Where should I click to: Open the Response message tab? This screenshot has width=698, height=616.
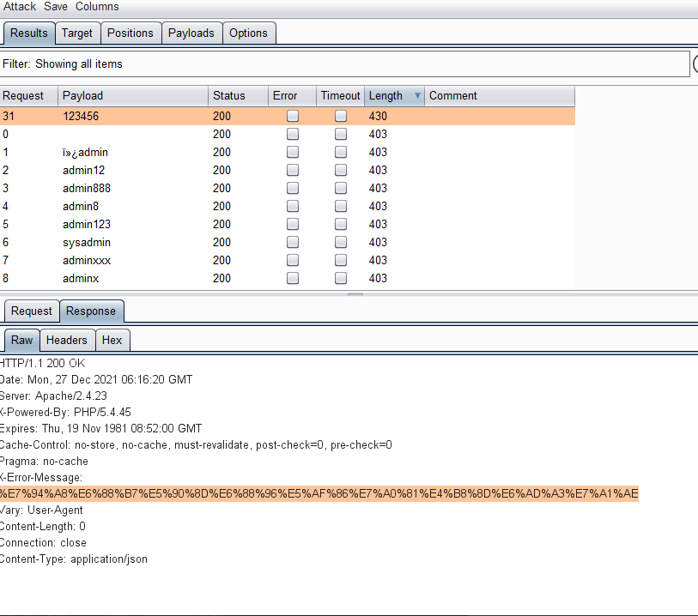(91, 311)
